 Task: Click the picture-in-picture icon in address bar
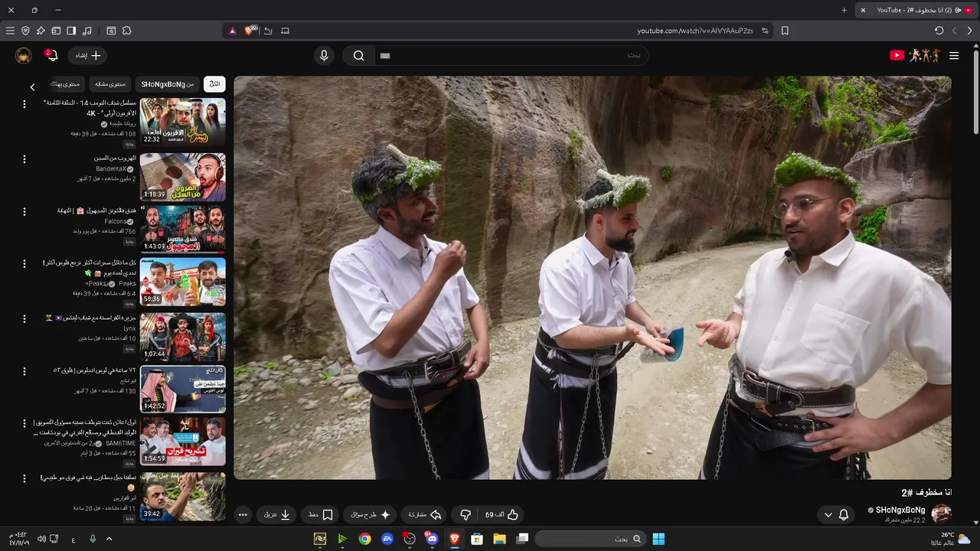(x=285, y=31)
